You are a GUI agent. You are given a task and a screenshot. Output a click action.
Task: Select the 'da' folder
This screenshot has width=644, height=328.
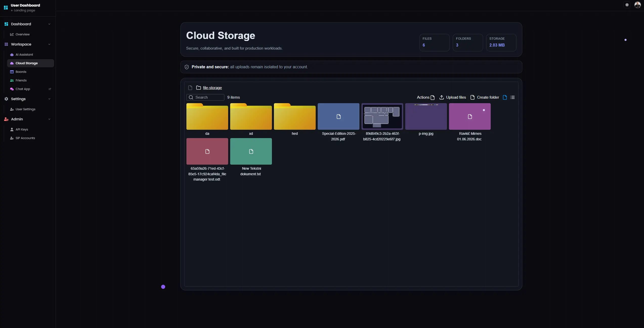pyautogui.click(x=207, y=117)
